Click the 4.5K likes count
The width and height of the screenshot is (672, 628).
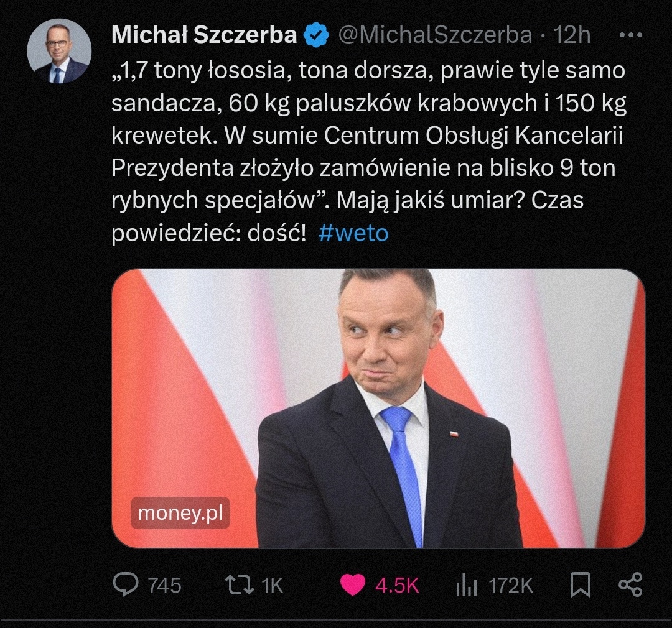point(398,584)
